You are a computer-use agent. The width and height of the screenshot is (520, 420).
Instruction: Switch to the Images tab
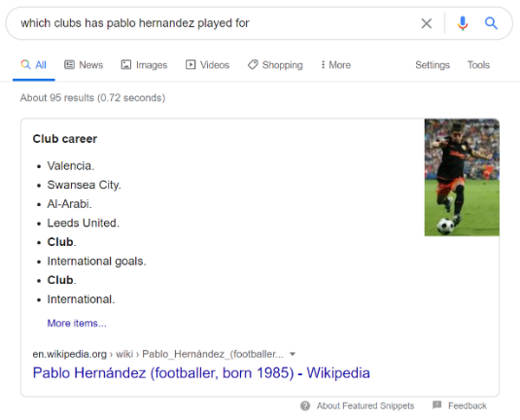(x=144, y=65)
